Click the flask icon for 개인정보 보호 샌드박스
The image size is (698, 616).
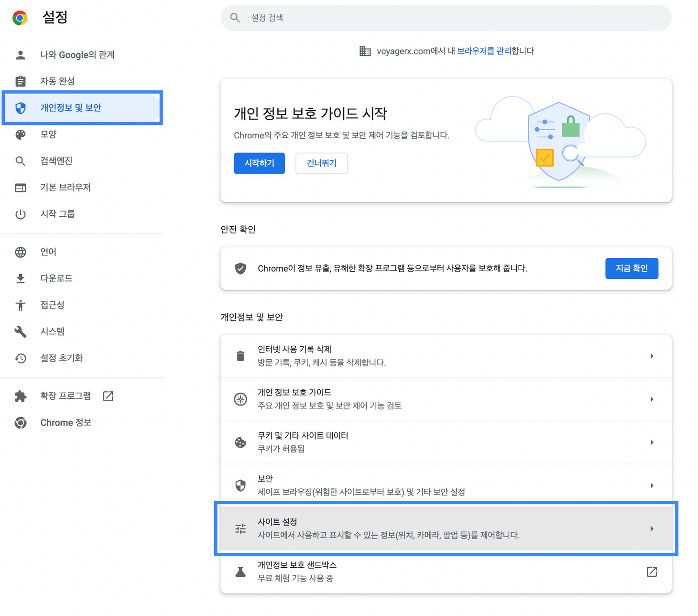click(240, 572)
